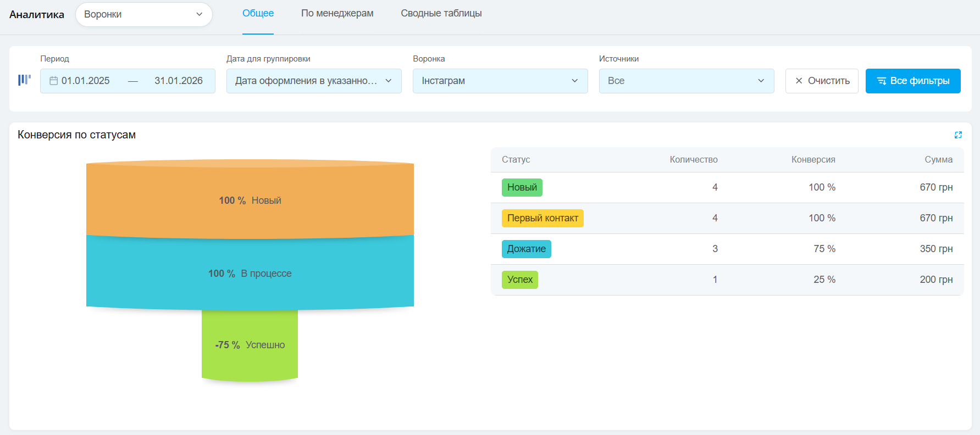Click the calendar icon in the period field

click(x=53, y=81)
